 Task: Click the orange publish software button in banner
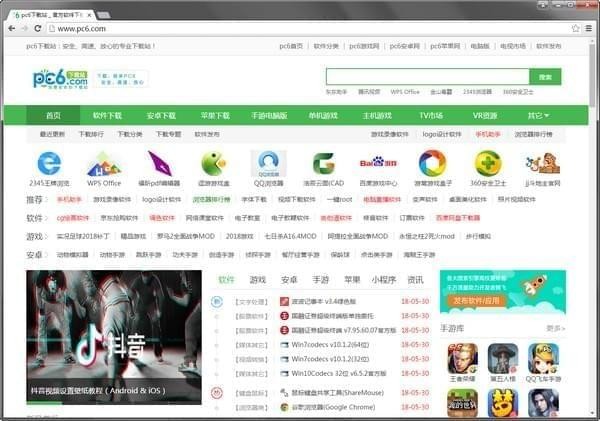point(477,301)
